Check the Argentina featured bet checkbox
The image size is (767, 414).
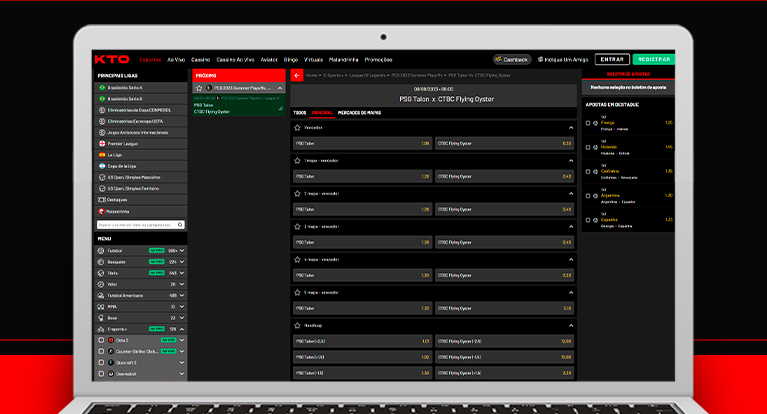click(588, 196)
